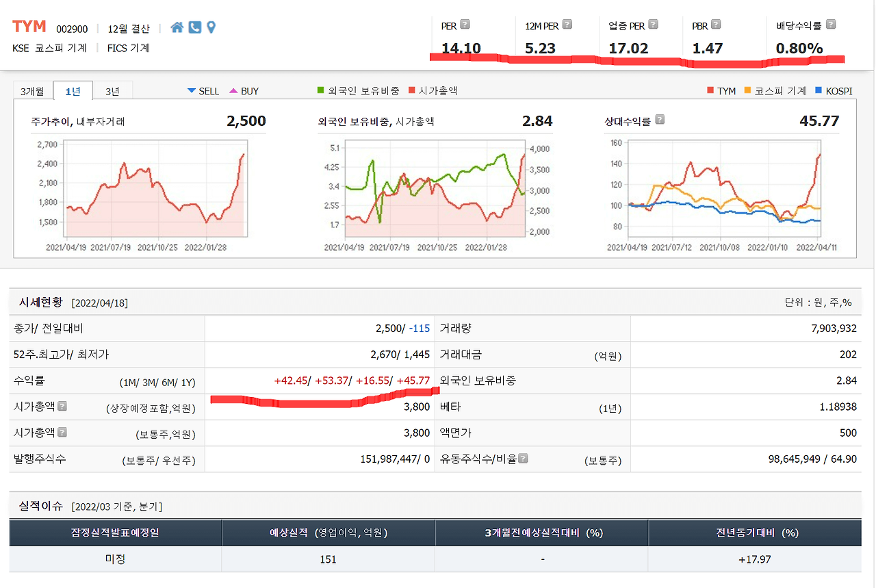Open 업종 PER help question icon
876x588 pixels.
pyautogui.click(x=653, y=25)
